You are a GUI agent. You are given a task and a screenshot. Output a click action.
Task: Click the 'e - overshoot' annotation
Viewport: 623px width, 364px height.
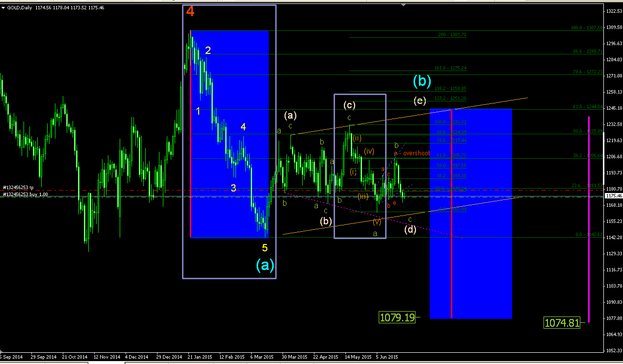[x=412, y=153]
